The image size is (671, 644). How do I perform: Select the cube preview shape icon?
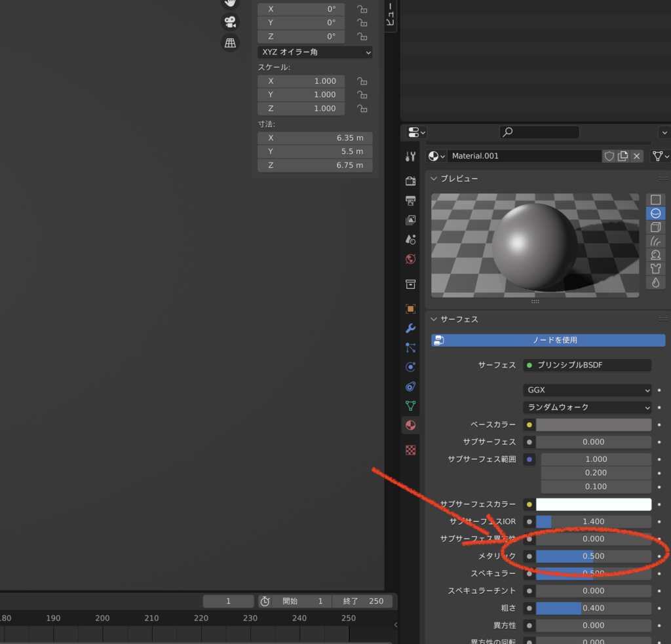[655, 227]
